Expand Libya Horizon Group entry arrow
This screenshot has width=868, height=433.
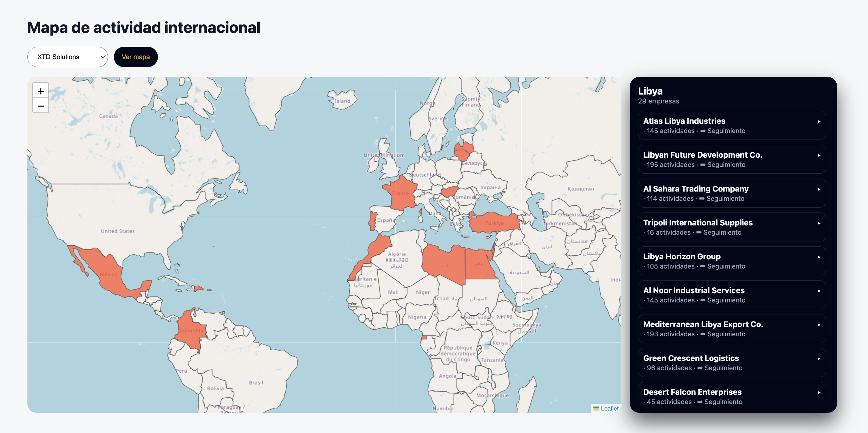click(x=819, y=257)
